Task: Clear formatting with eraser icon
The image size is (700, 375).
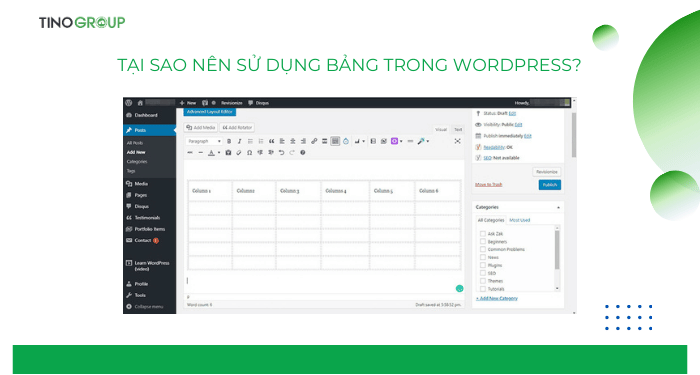Action: pyautogui.click(x=239, y=153)
